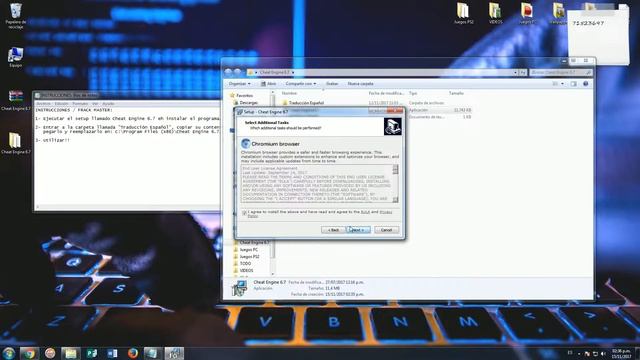The width and height of the screenshot is (640, 360).
Task: Click the Cheat Engine 6.7 icon in details pane
Action: [239, 288]
